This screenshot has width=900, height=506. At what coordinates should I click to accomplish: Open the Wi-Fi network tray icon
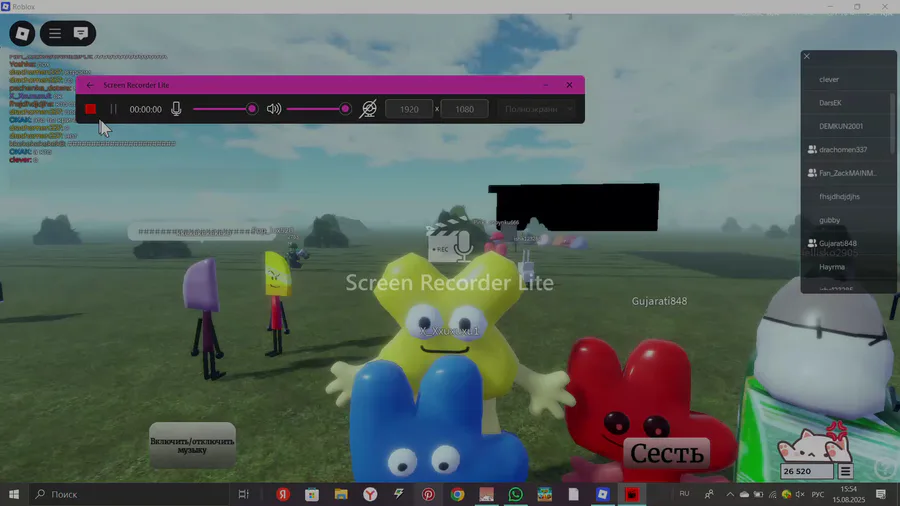773,494
